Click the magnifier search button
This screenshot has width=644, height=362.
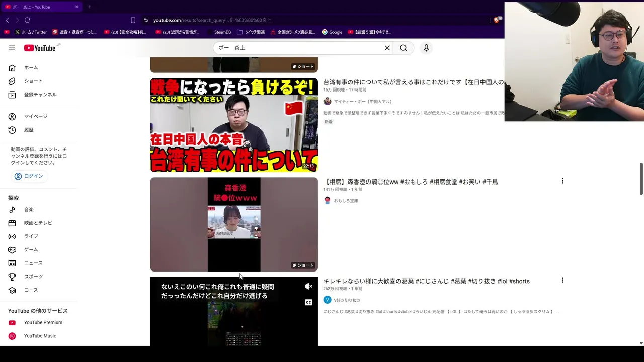pyautogui.click(x=404, y=48)
